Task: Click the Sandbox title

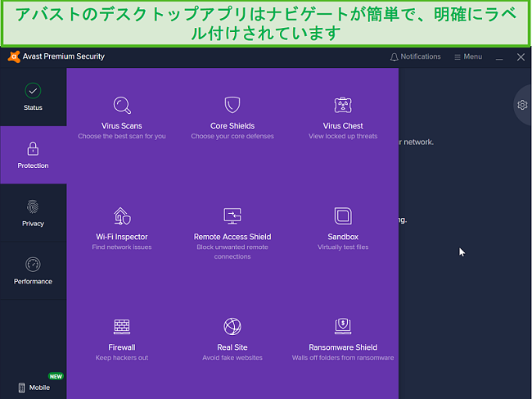Action: pyautogui.click(x=343, y=237)
